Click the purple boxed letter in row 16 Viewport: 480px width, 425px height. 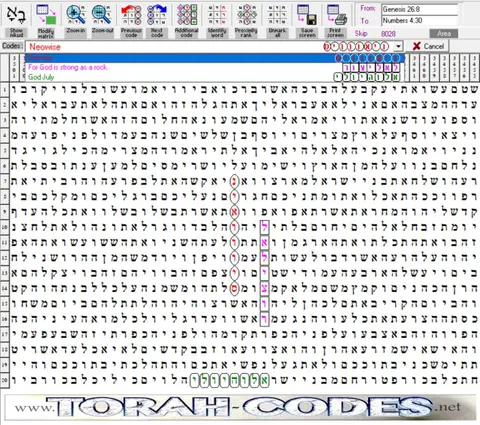pyautogui.click(x=264, y=319)
